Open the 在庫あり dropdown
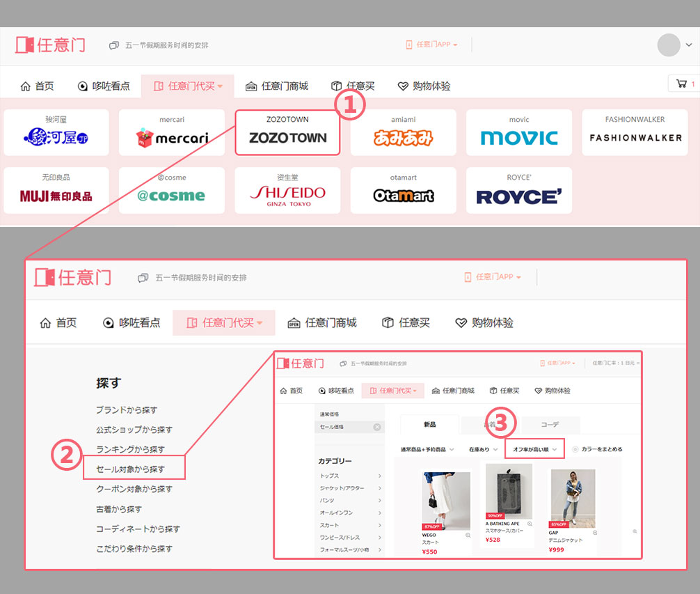Screen dimensions: 700x594 tap(484, 449)
